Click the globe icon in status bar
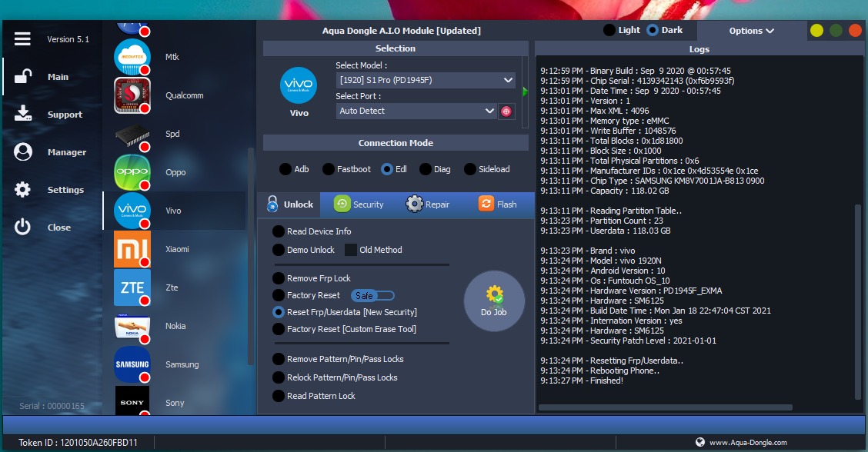This screenshot has height=452, width=868. pos(700,442)
